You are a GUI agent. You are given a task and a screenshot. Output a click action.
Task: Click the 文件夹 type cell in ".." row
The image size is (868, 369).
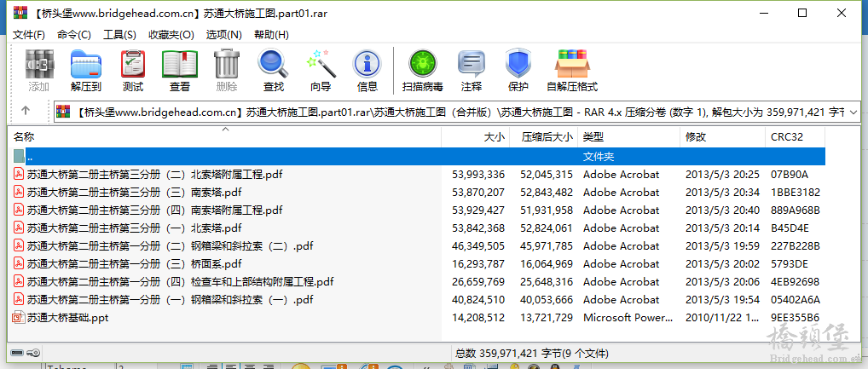click(x=599, y=157)
